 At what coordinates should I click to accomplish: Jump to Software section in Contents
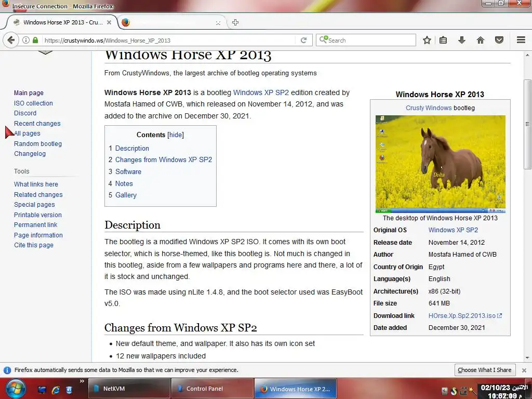(128, 171)
